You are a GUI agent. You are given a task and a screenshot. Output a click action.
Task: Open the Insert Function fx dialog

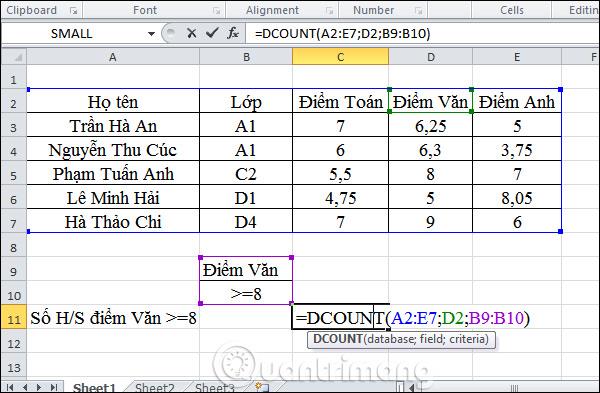click(233, 33)
